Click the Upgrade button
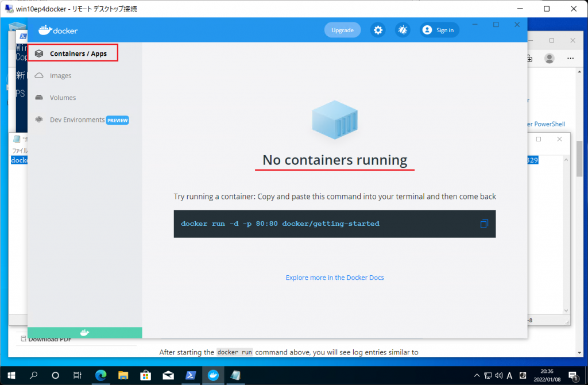 [342, 30]
